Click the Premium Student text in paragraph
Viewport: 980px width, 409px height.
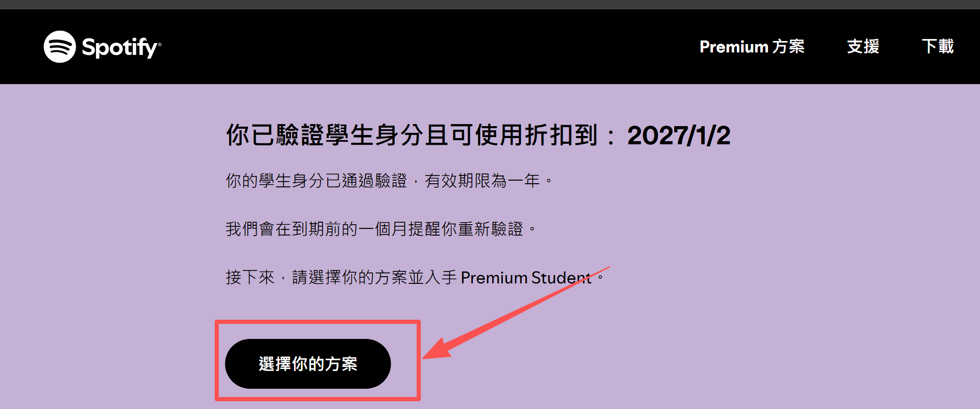[x=526, y=278]
